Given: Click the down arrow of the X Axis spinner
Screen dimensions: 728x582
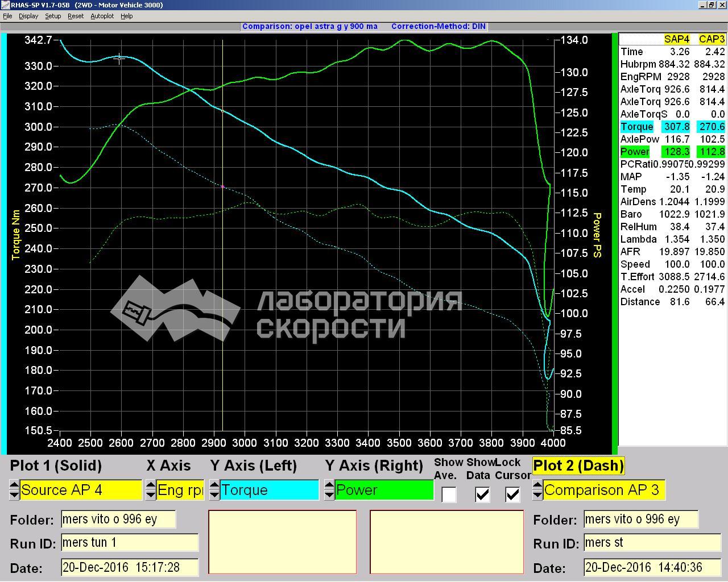Looking at the screenshot, I should click(x=151, y=495).
